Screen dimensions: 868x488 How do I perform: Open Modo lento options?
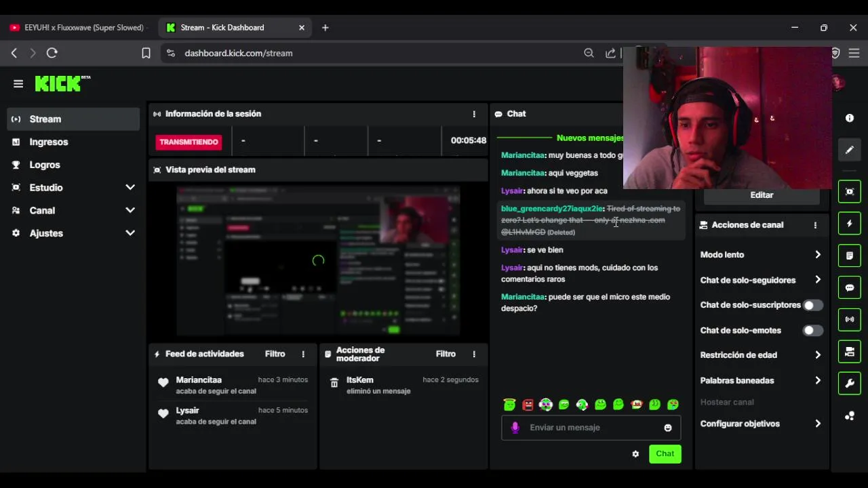[x=761, y=255]
